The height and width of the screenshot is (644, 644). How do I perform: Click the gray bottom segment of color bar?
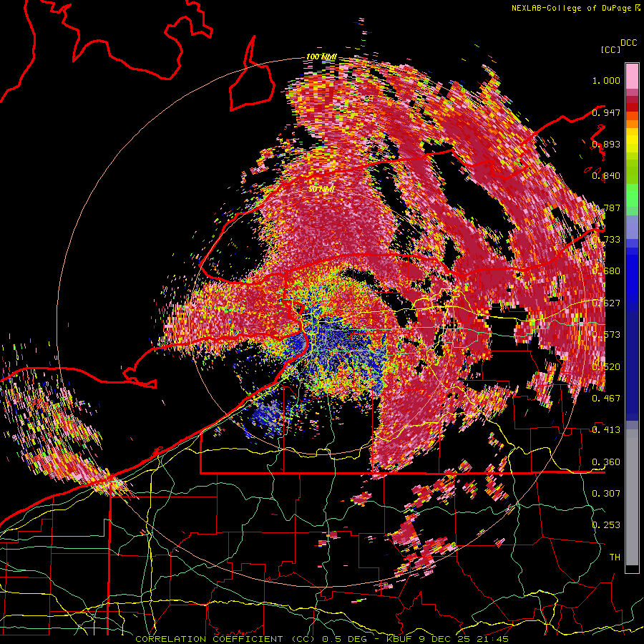(x=632, y=497)
